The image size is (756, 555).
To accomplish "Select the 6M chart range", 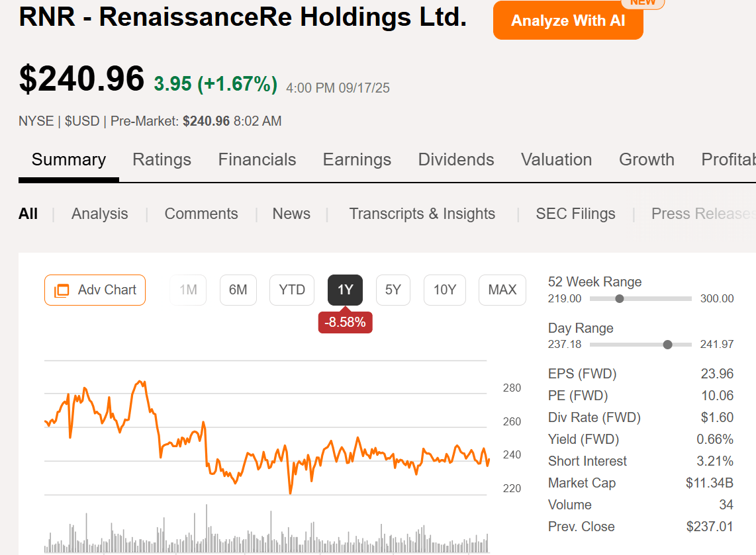I will (x=238, y=290).
